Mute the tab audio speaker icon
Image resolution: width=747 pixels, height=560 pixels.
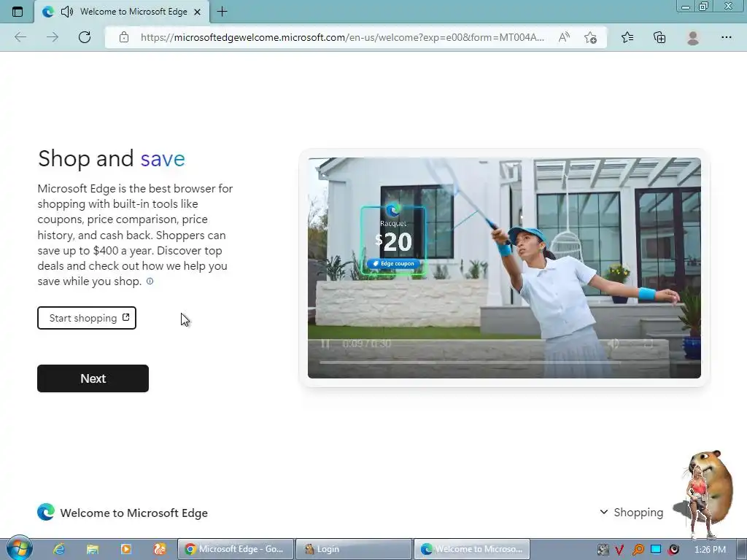click(67, 12)
